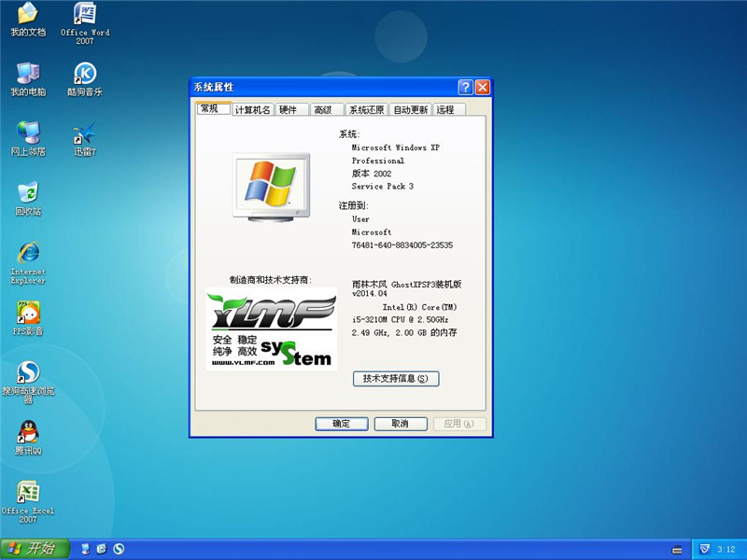Image resolution: width=747 pixels, height=560 pixels.
Task: Launch Sogou browser from quick launch bar
Action: click(119, 549)
